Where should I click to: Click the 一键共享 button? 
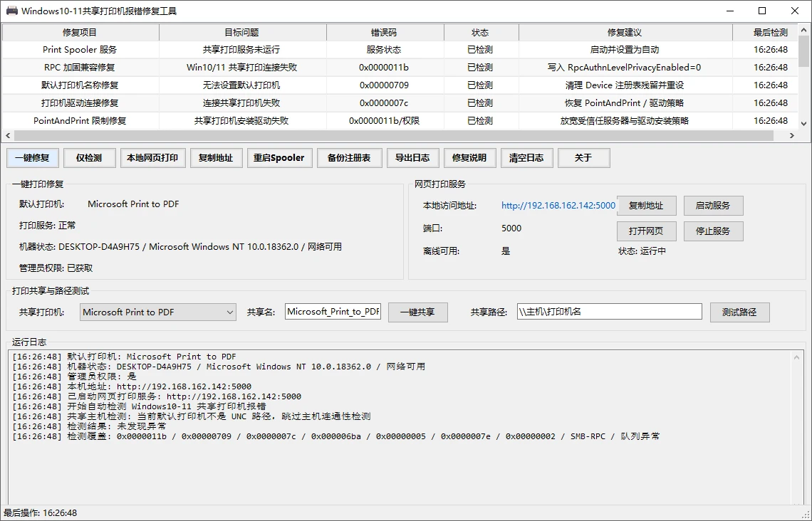point(418,312)
